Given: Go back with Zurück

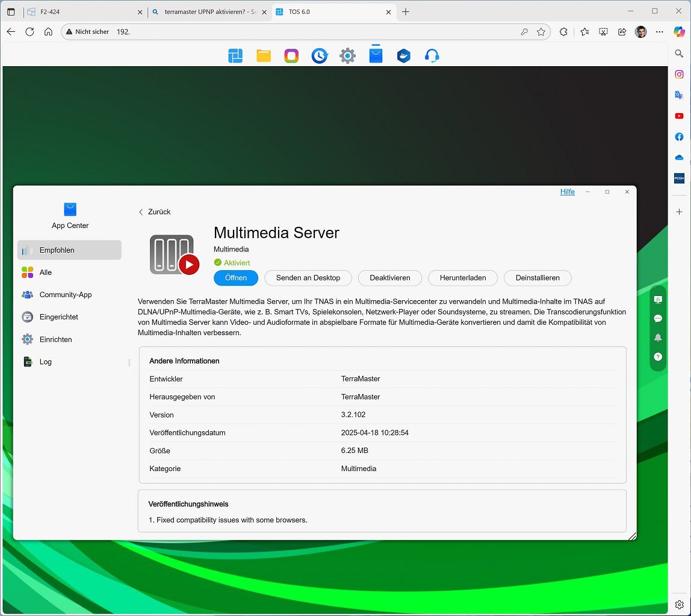Looking at the screenshot, I should (x=155, y=212).
